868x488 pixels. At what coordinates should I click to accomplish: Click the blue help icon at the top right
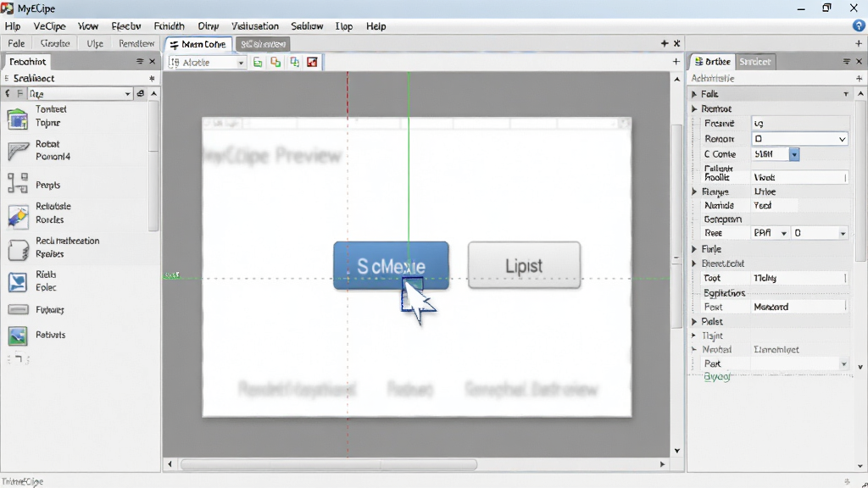coord(858,26)
